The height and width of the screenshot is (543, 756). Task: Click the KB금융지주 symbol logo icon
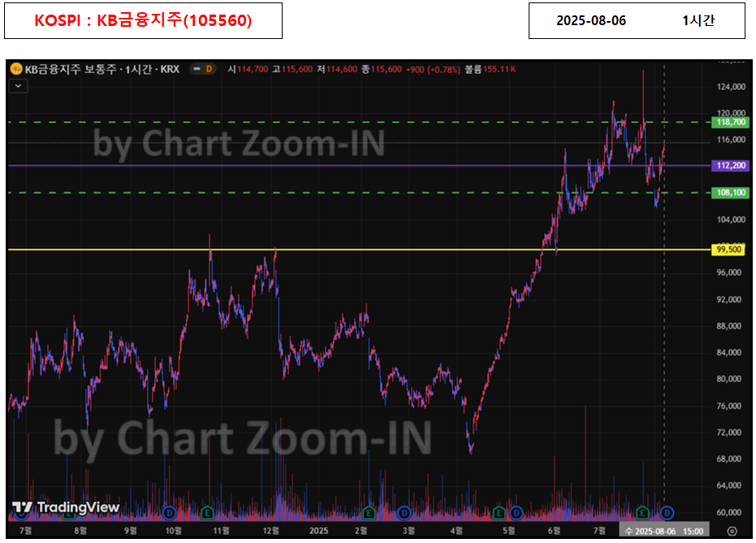[x=16, y=69]
